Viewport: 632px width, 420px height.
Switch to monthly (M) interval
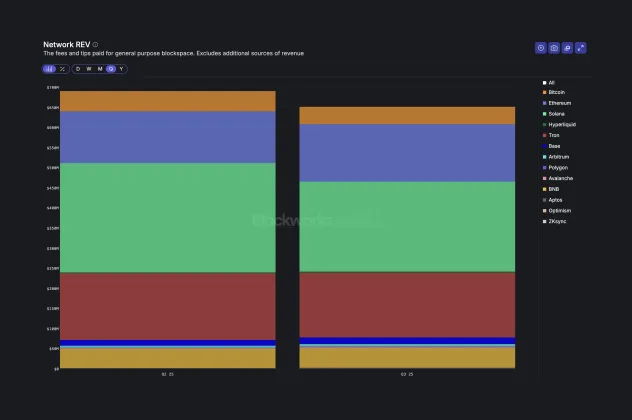point(100,69)
